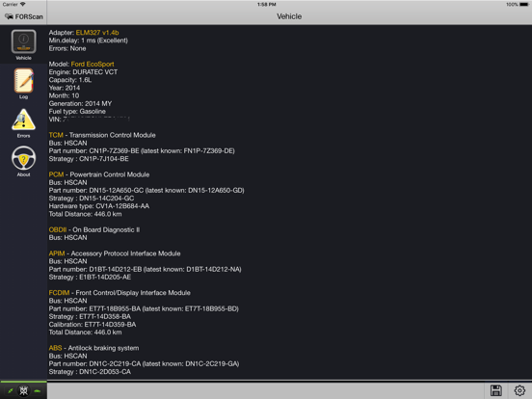The height and width of the screenshot is (399, 532).
Task: Click 'Month: 10' line
Action: [x=64, y=95]
